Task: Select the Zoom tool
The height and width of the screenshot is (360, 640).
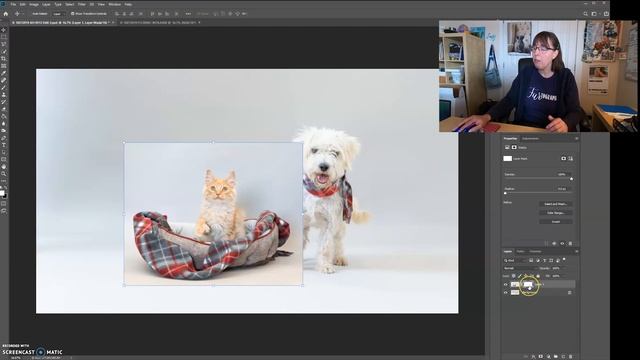Action: pyautogui.click(x=4, y=174)
